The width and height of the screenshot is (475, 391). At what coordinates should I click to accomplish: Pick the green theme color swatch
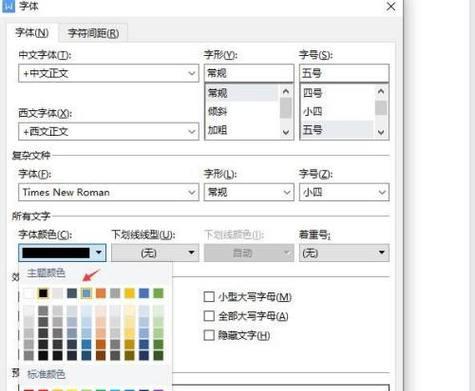pyautogui.click(x=158, y=293)
